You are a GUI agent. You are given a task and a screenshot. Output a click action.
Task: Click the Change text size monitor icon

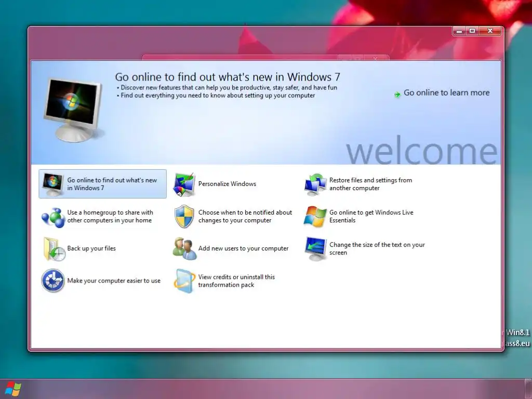tap(315, 249)
